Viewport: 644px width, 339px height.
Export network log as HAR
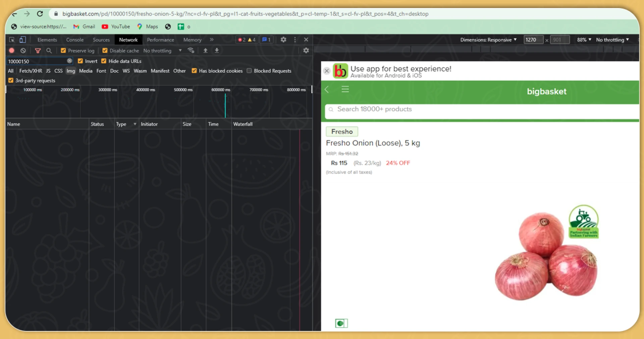pos(217,51)
